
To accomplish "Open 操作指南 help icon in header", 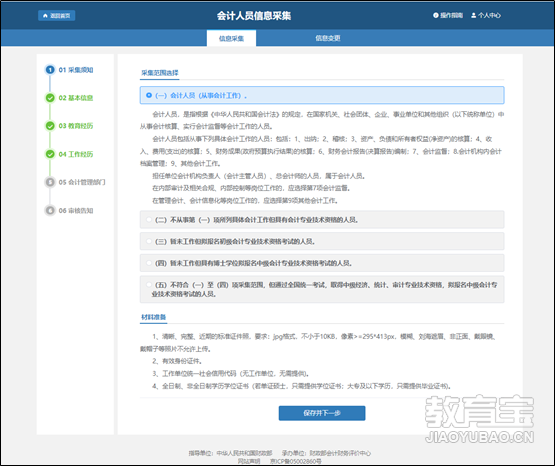I will tap(436, 15).
